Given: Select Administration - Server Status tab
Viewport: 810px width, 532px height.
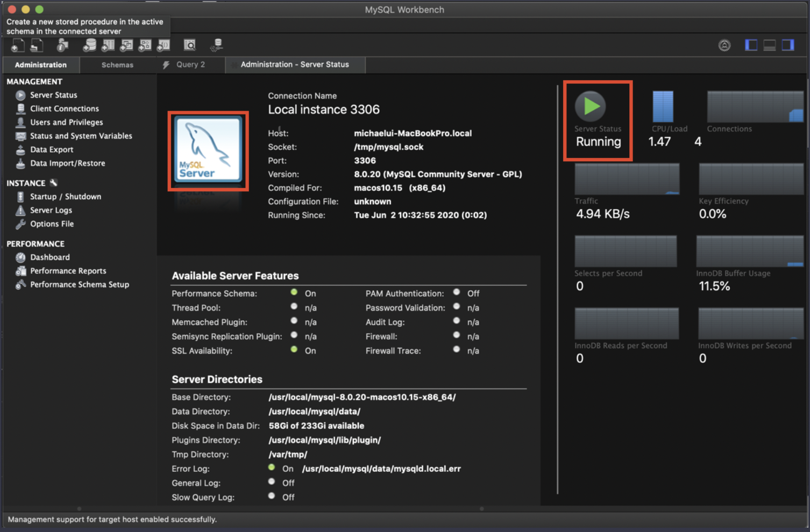Looking at the screenshot, I should click(295, 64).
